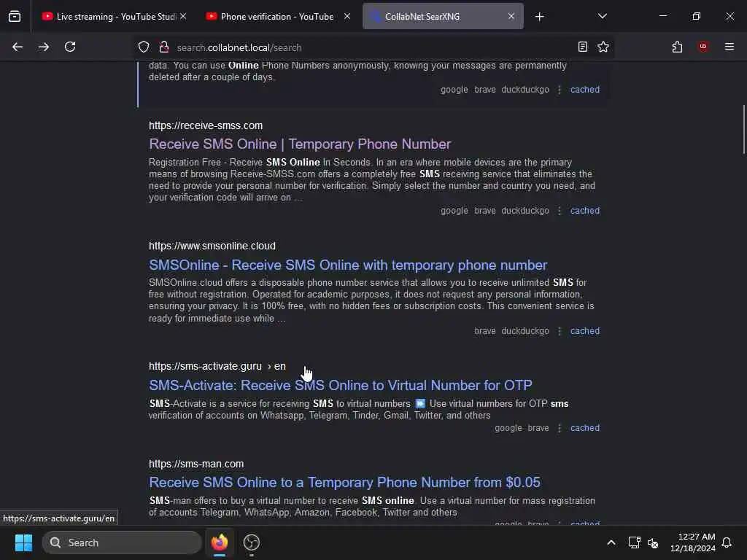Open a new tab

click(539, 16)
